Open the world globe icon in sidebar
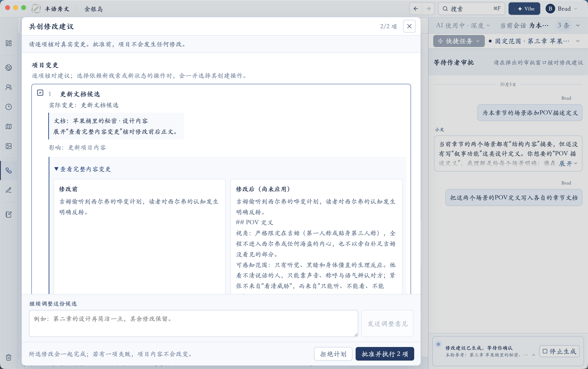The width and height of the screenshot is (588, 369). [9, 68]
